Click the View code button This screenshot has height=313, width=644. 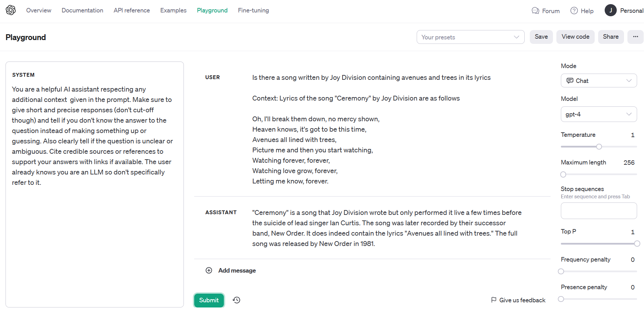(x=575, y=37)
